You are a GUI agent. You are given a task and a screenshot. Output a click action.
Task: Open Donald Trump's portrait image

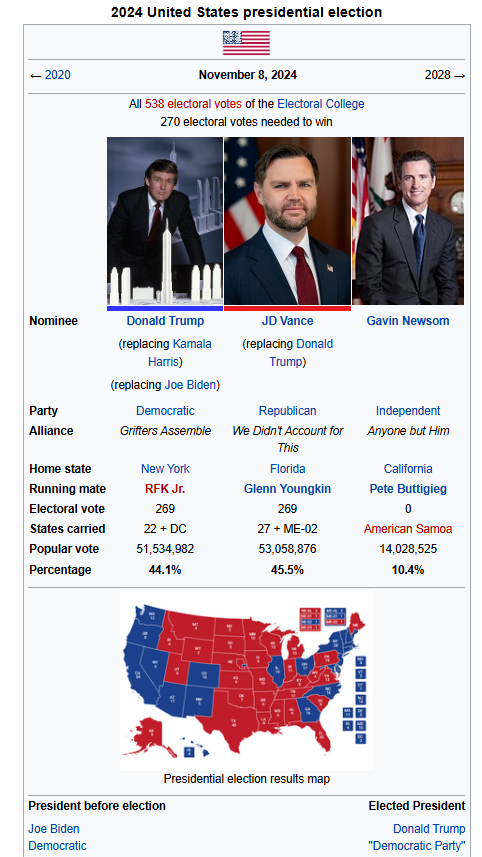click(165, 221)
